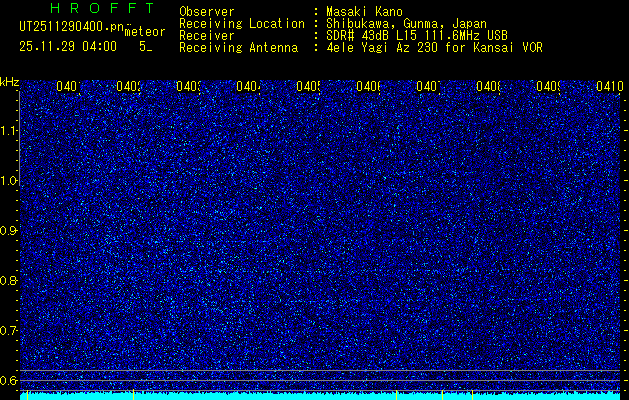
Task: Click the cyan signal level strip along the bottom
Action: tap(320, 396)
